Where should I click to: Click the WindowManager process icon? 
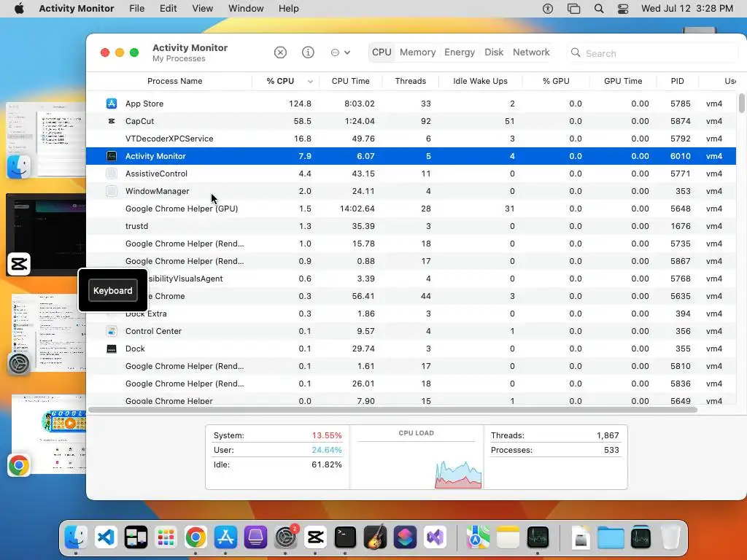point(112,191)
